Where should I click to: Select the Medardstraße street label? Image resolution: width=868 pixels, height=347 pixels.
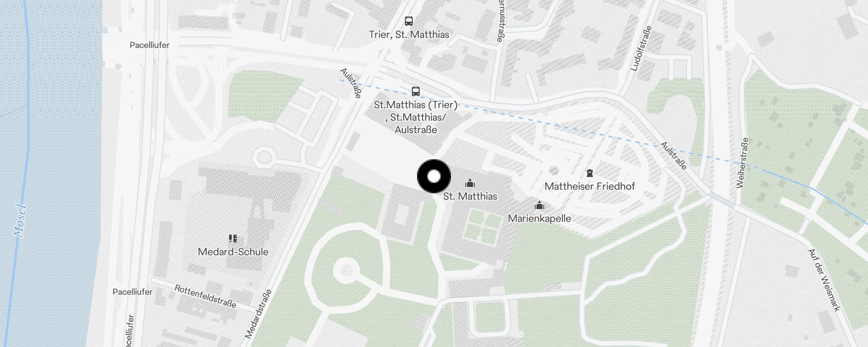point(258,314)
